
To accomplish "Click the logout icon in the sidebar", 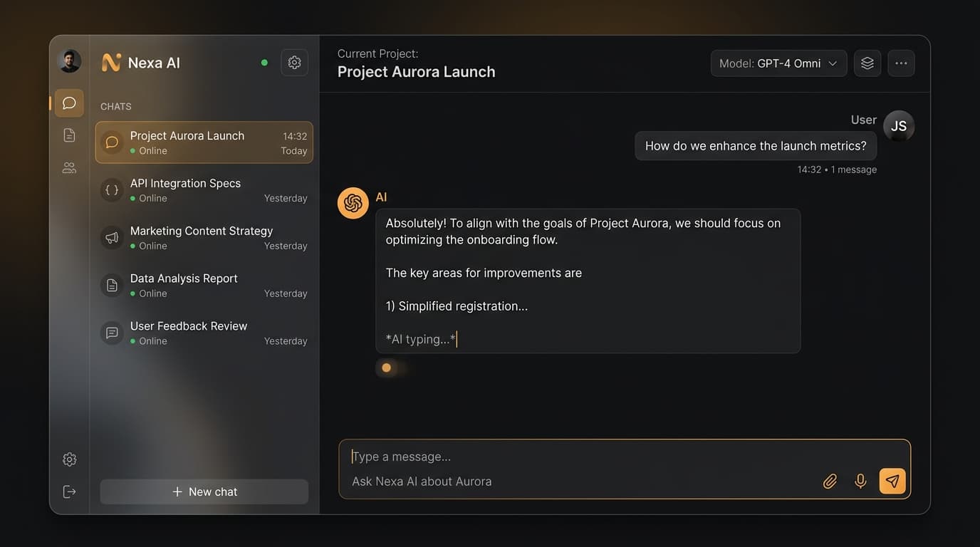I will (69, 491).
